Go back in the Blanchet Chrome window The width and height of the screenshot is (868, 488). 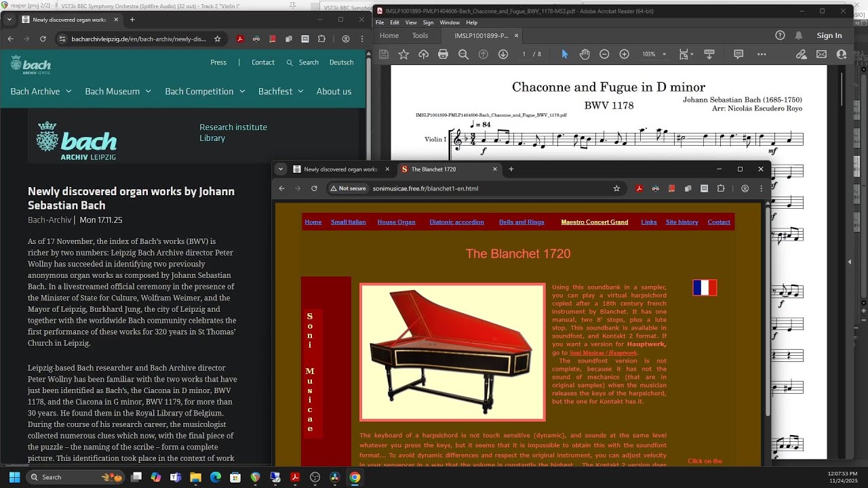click(x=281, y=188)
